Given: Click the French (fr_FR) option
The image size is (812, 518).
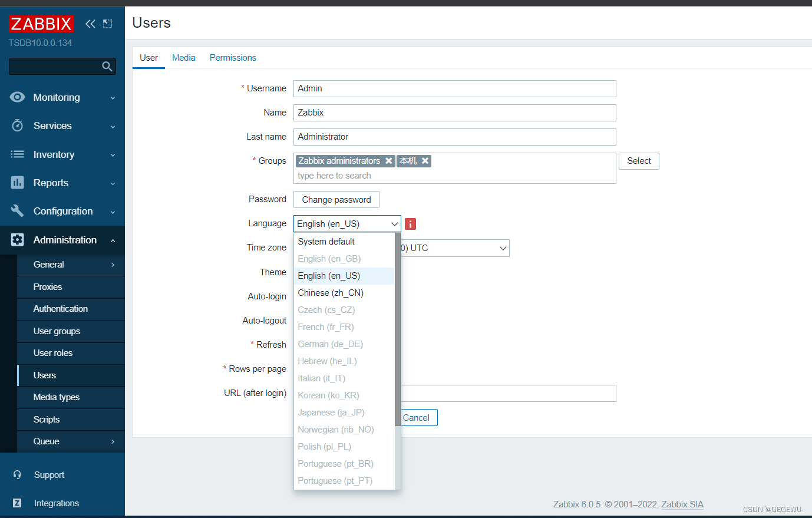Looking at the screenshot, I should 344,327.
